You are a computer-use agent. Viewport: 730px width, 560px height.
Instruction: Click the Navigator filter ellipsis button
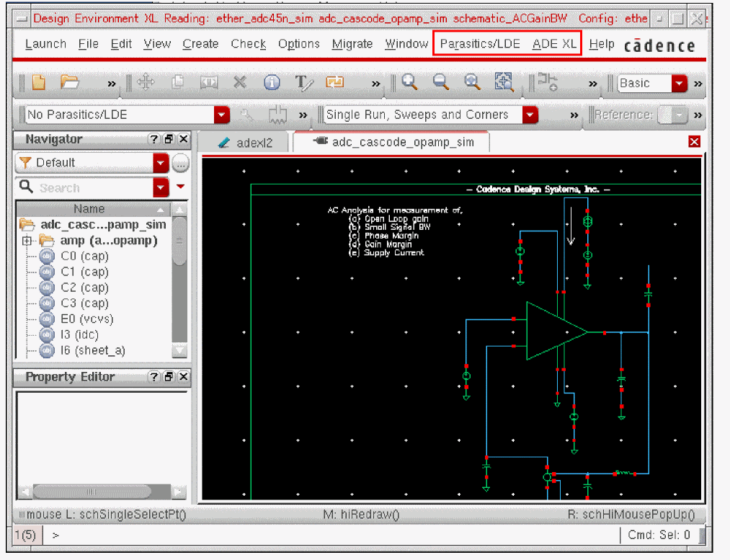[x=180, y=163]
